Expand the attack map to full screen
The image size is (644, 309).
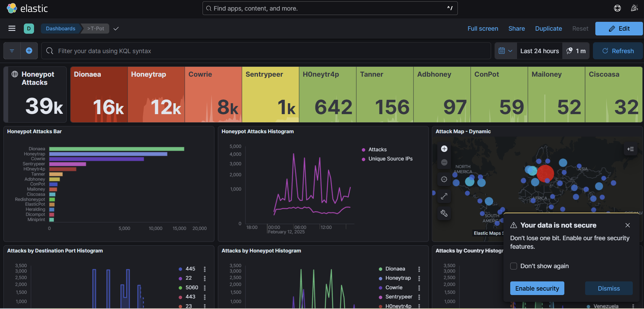[x=444, y=196]
